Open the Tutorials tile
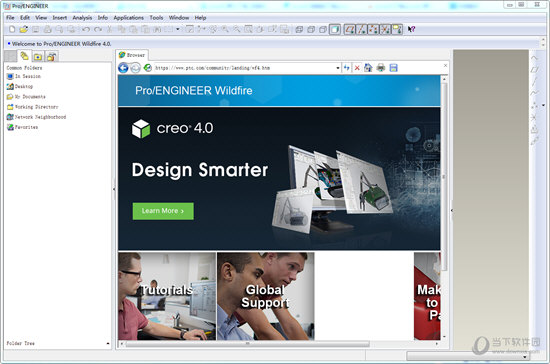Viewport: 550px width, 364px height. click(167, 296)
